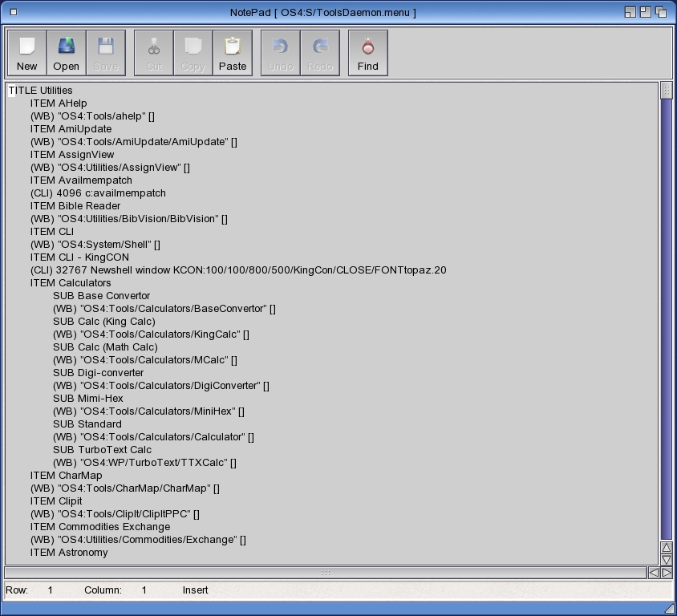Viewport: 677px width, 616px height.
Task: Click the vertical scrollbar down arrow
Action: (667, 560)
